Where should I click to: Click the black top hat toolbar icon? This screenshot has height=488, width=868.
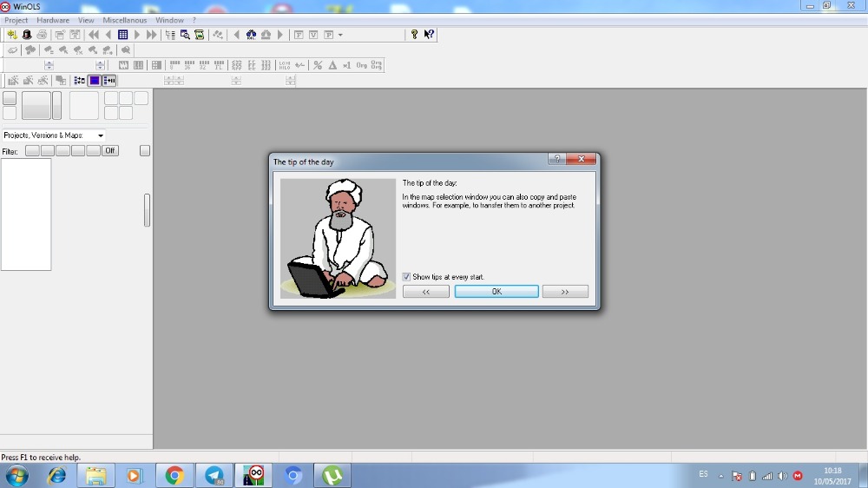(27, 35)
